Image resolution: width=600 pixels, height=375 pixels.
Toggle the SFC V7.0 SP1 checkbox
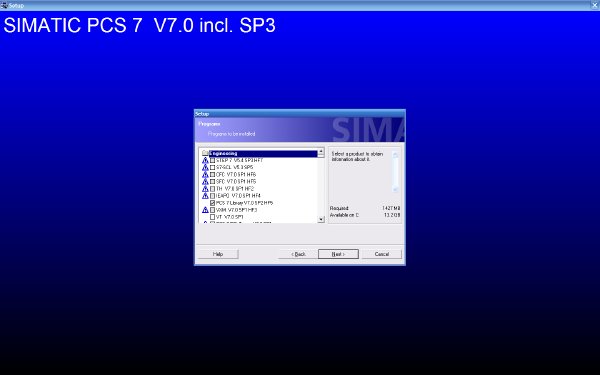pos(212,181)
